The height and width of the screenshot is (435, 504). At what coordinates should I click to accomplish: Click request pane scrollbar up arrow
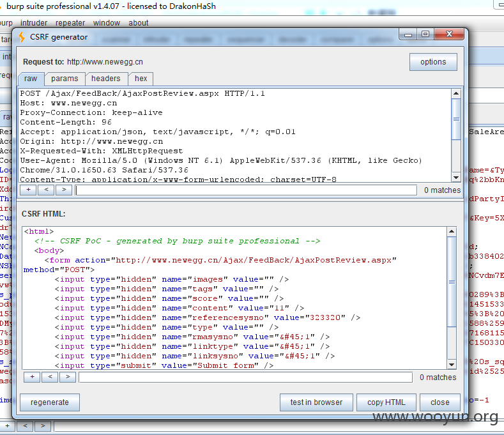tap(456, 93)
